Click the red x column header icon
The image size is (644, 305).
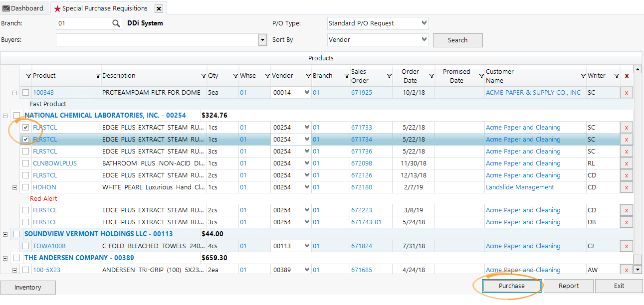(x=627, y=76)
